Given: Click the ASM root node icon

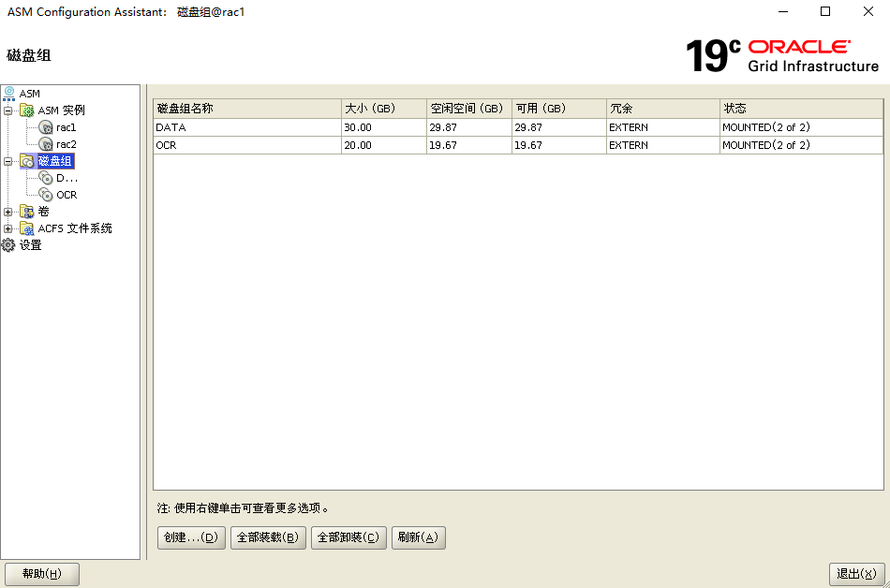Looking at the screenshot, I should click(9, 94).
